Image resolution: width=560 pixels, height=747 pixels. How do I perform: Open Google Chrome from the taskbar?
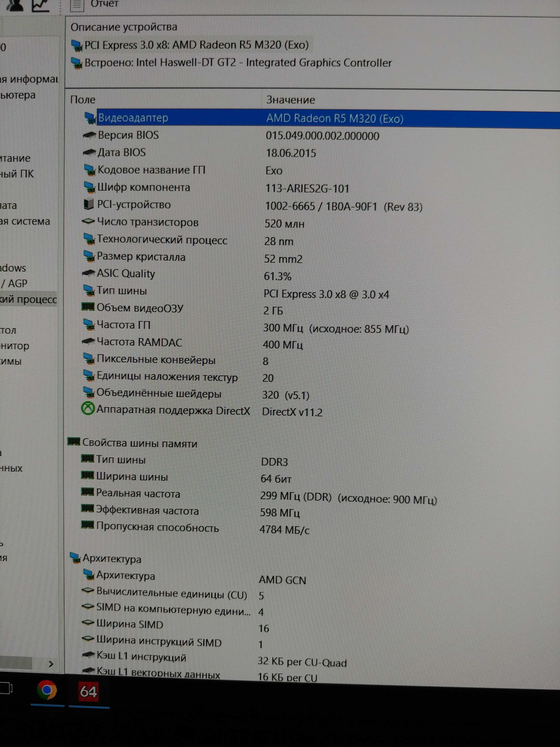pos(47,690)
